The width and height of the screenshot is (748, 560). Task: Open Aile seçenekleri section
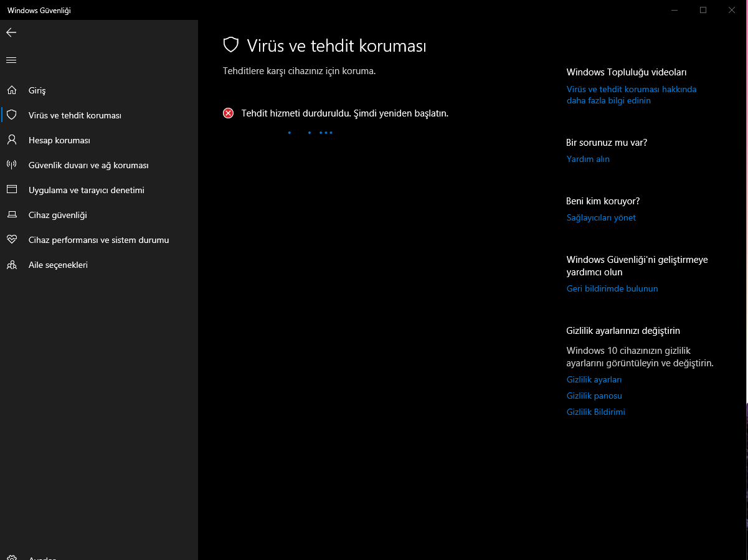(99, 265)
